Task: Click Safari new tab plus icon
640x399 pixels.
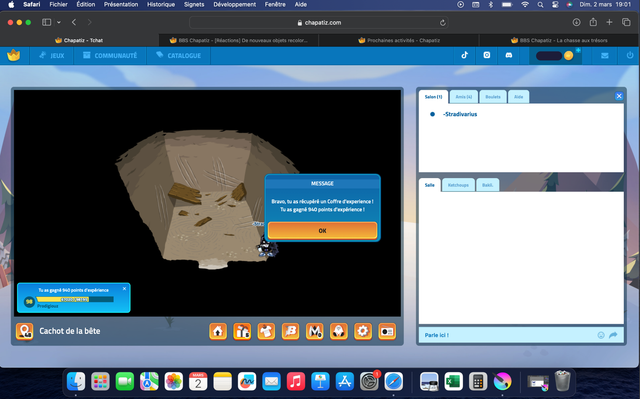Action: point(609,22)
